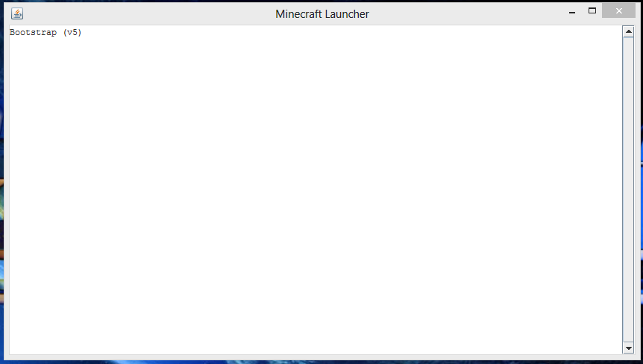Click the scrollbar up arrow
Image resolution: width=643 pixels, height=364 pixels.
tap(628, 31)
